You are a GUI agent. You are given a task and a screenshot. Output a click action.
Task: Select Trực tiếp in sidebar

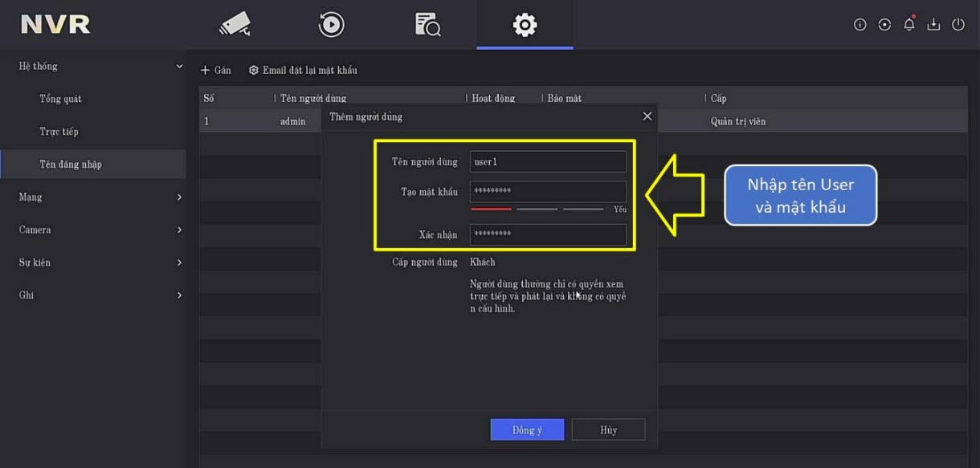pyautogui.click(x=59, y=132)
